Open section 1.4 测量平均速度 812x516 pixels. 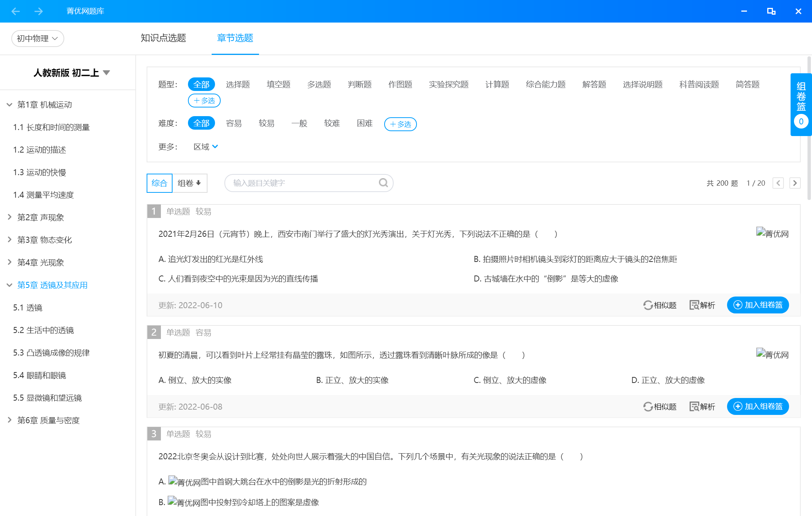coord(43,195)
